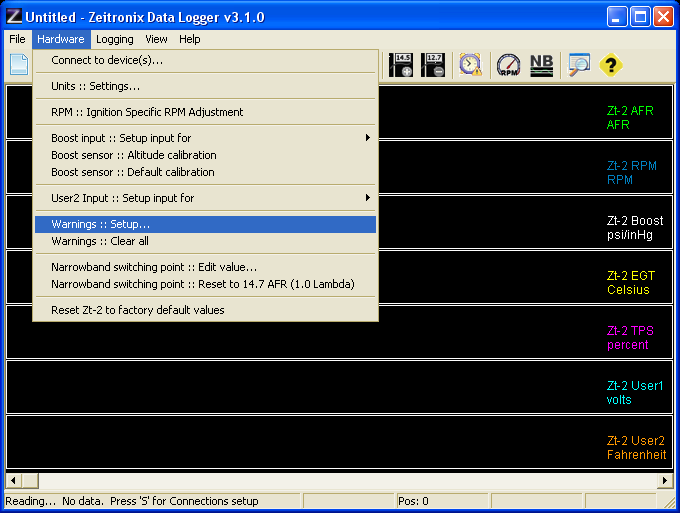Click the horizontal scrollbar left arrow
This screenshot has width=680, height=513.
13,481
